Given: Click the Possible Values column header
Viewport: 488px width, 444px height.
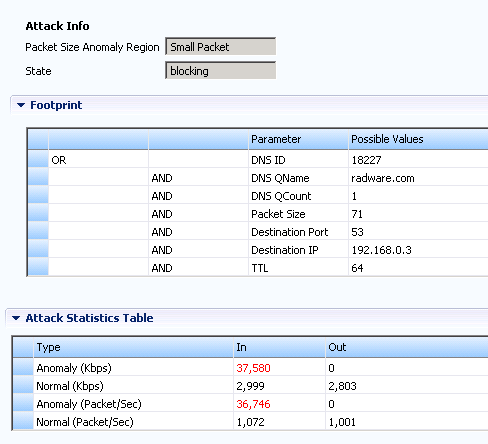Looking at the screenshot, I should 418,139.
